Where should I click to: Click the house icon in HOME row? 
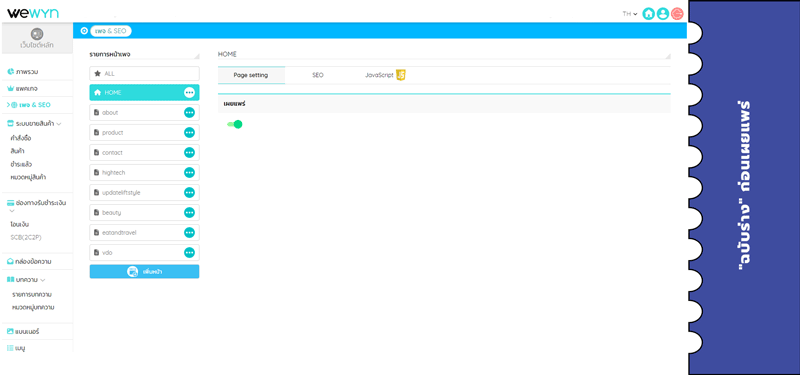97,92
